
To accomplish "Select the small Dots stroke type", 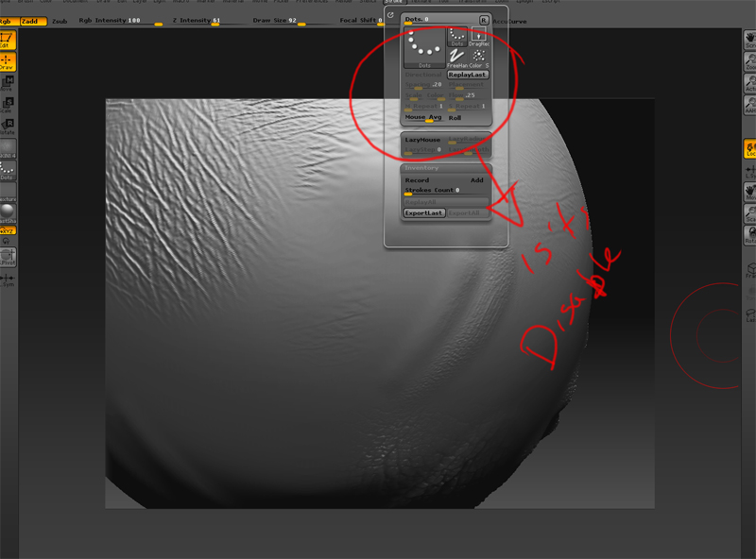I will [457, 37].
